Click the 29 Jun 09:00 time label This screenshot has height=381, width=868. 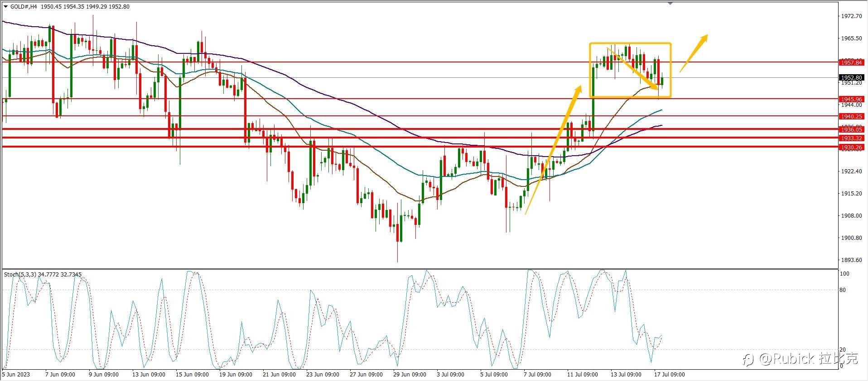(x=410, y=375)
